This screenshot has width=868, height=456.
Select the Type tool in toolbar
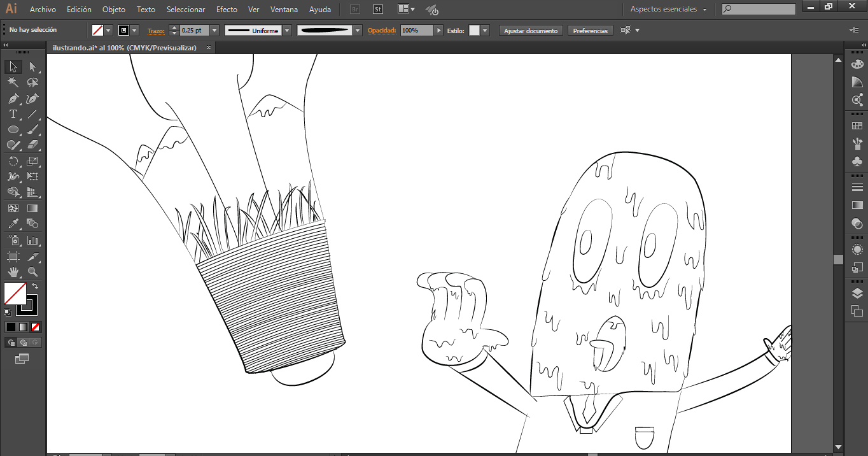point(13,115)
